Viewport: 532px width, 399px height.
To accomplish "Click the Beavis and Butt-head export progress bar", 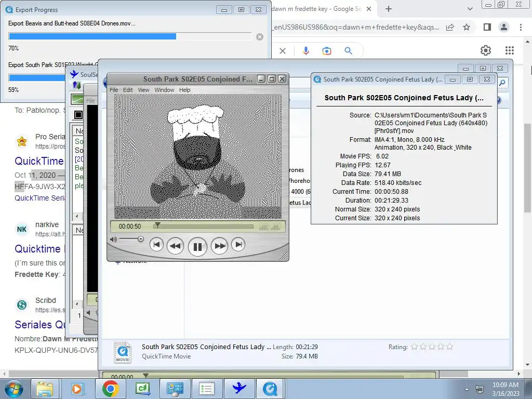I will (x=130, y=37).
